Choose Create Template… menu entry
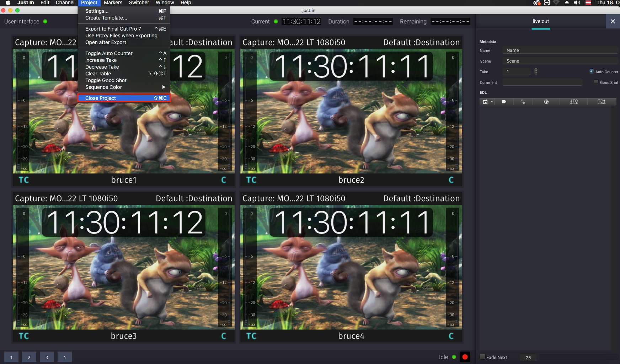Viewport: 620px width, 364px height. coord(124,18)
